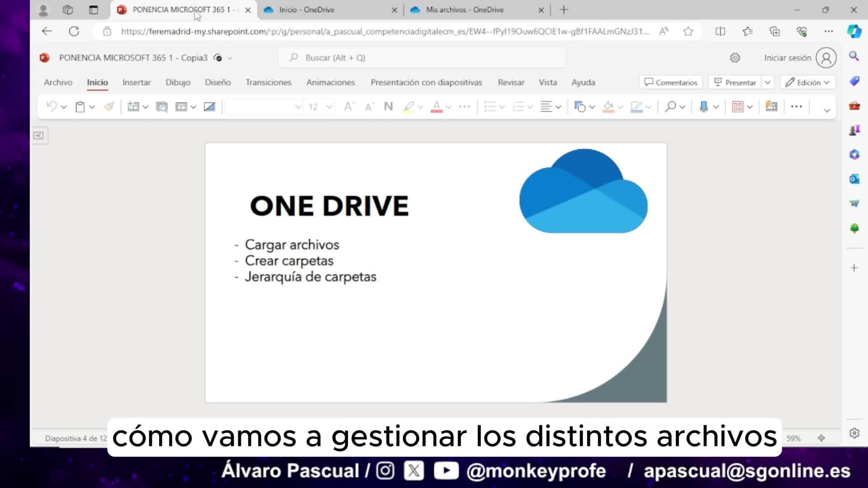This screenshot has width=868, height=488.
Task: Open the Transiciones ribbon tab
Action: [x=268, y=82]
